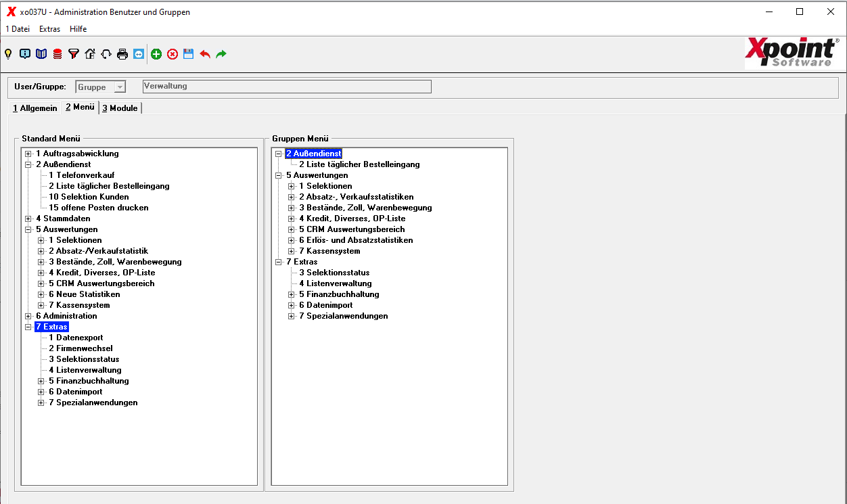Select 1 Selektionen in Gruppen Menü

pyautogui.click(x=325, y=186)
